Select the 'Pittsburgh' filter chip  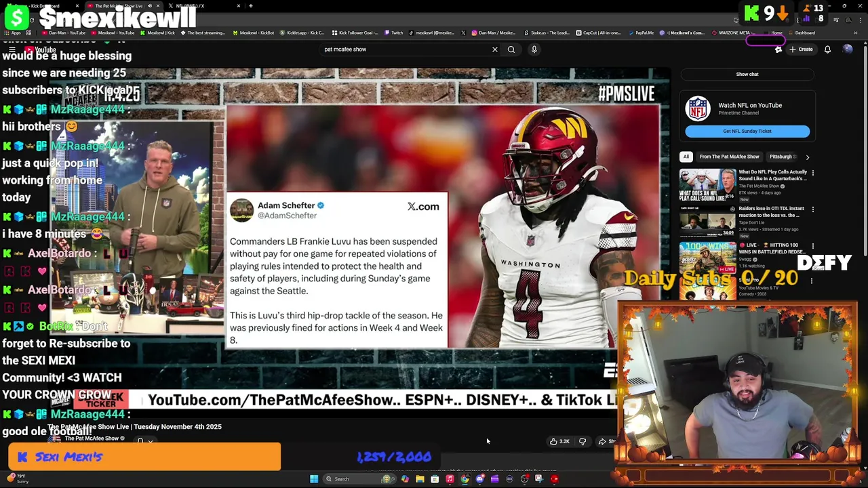(x=783, y=157)
